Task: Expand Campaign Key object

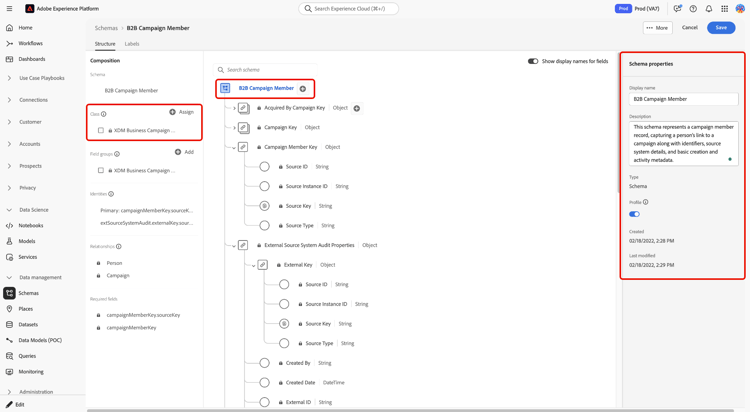Action: (234, 128)
